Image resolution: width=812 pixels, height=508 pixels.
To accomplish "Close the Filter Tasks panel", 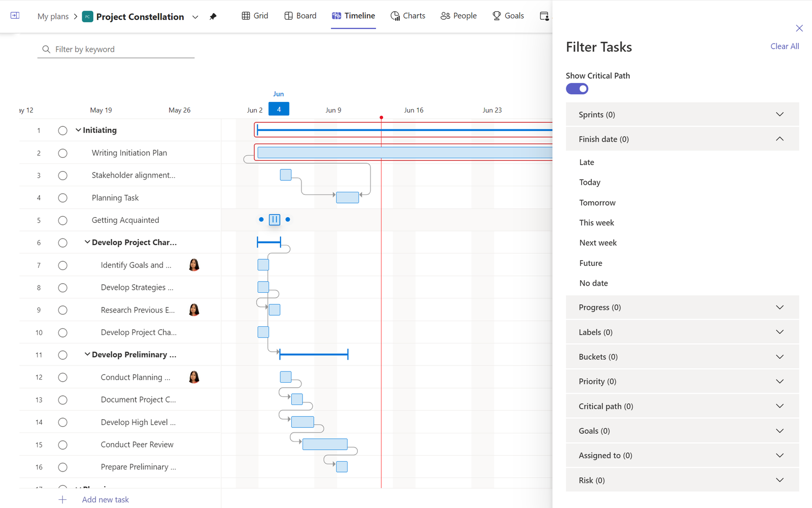I will tap(799, 28).
